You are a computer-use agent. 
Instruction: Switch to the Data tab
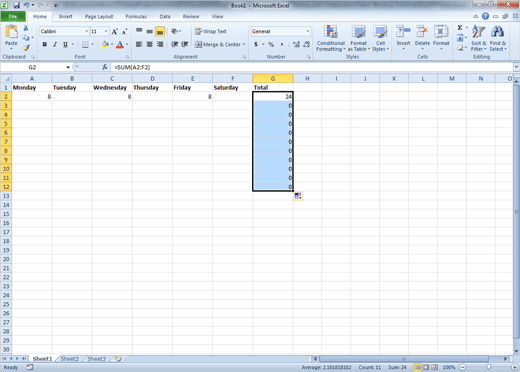pos(165,16)
